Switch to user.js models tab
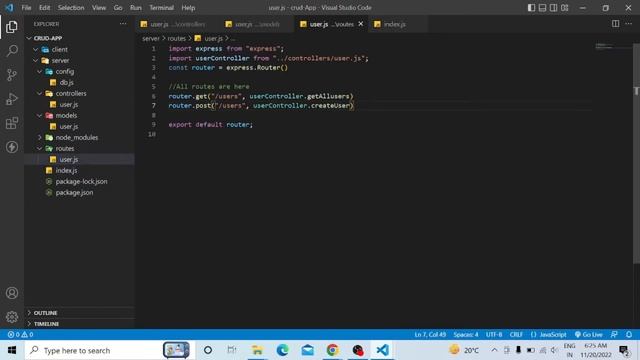640x360 pixels. 257,24
